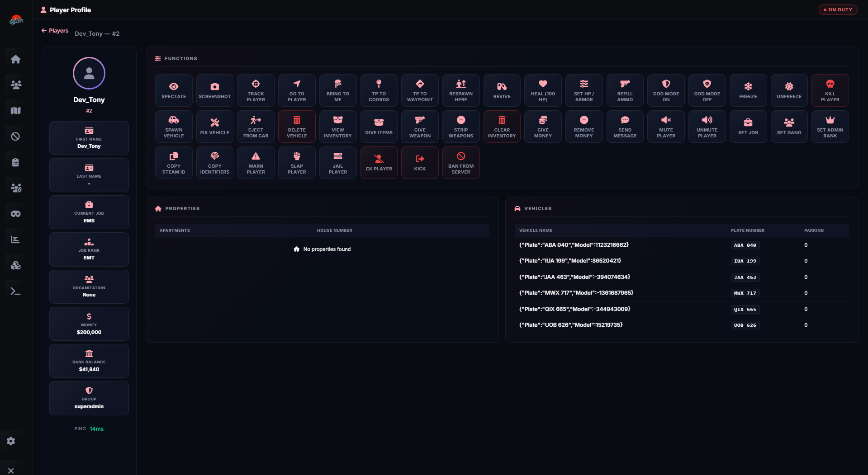This screenshot has height=475, width=868.
Task: Open Give Weapon function
Action: click(x=420, y=127)
